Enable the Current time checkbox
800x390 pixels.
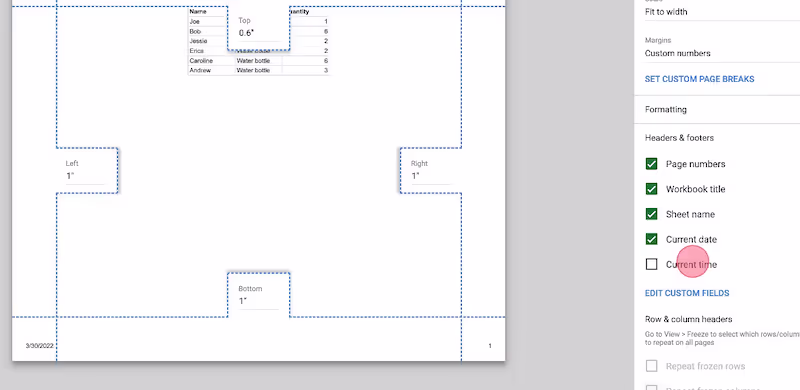651,264
